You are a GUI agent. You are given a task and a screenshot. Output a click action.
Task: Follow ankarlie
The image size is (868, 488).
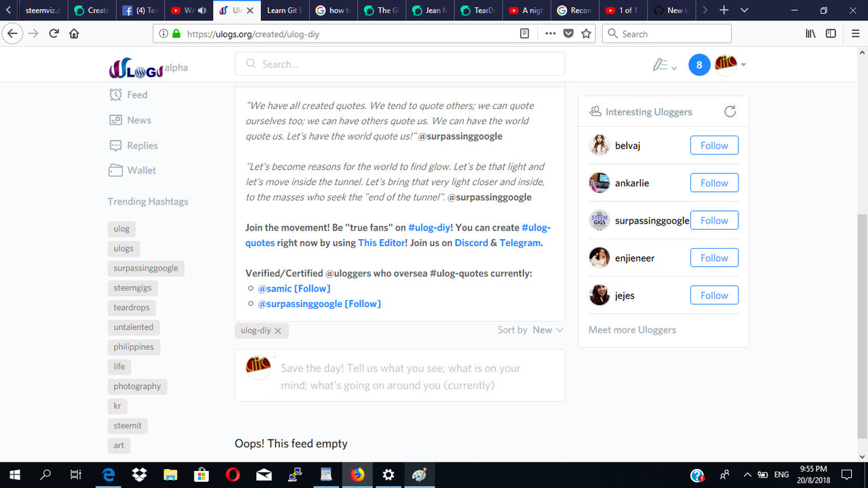point(714,183)
